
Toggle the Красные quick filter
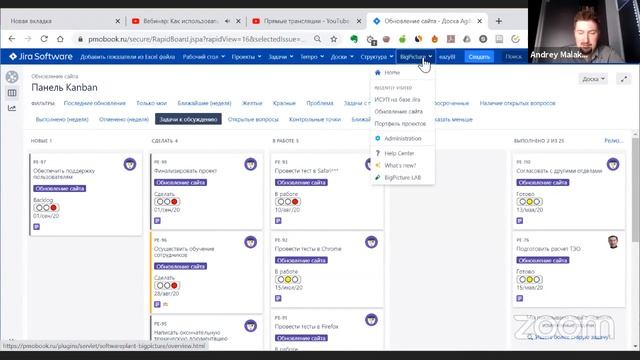point(284,103)
